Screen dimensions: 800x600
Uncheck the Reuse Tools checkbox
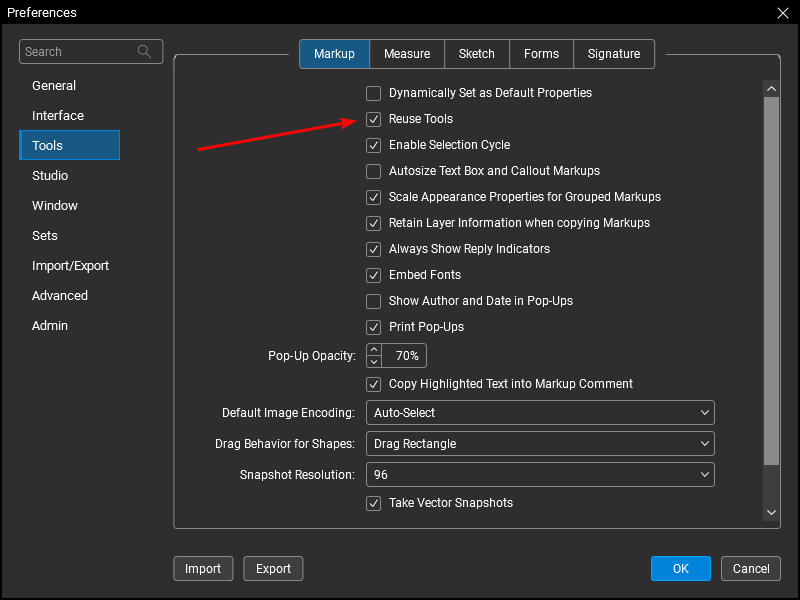(x=373, y=119)
